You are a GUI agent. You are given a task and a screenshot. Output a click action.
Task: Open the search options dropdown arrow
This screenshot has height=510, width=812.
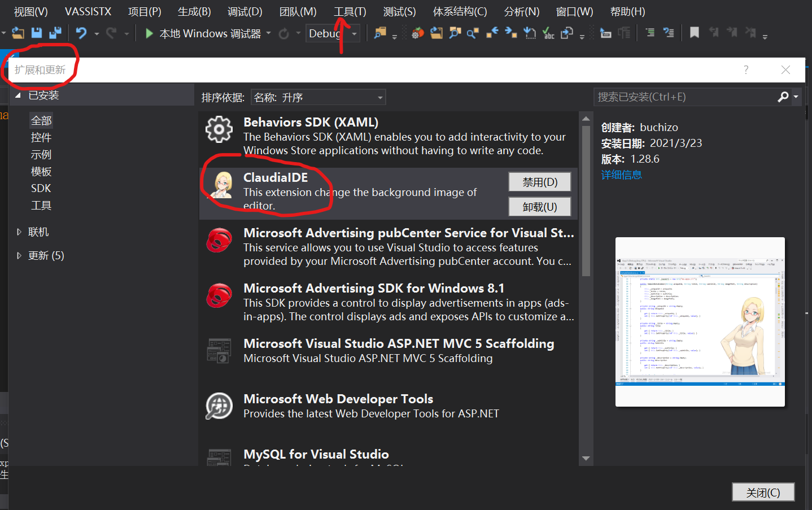(x=796, y=97)
